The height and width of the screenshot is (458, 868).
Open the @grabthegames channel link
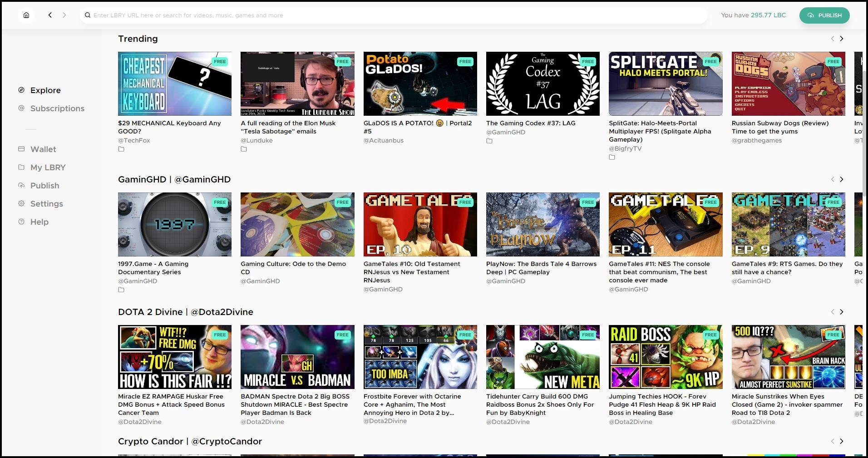pyautogui.click(x=757, y=140)
